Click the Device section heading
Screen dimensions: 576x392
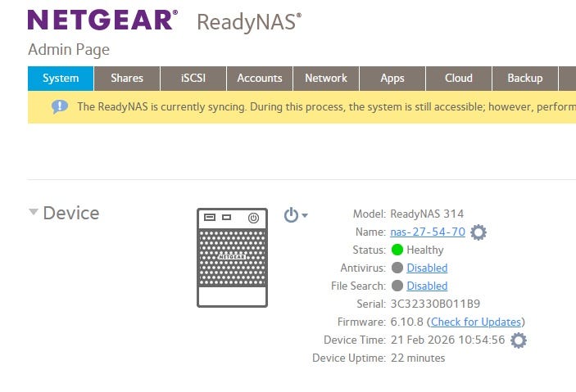click(71, 213)
